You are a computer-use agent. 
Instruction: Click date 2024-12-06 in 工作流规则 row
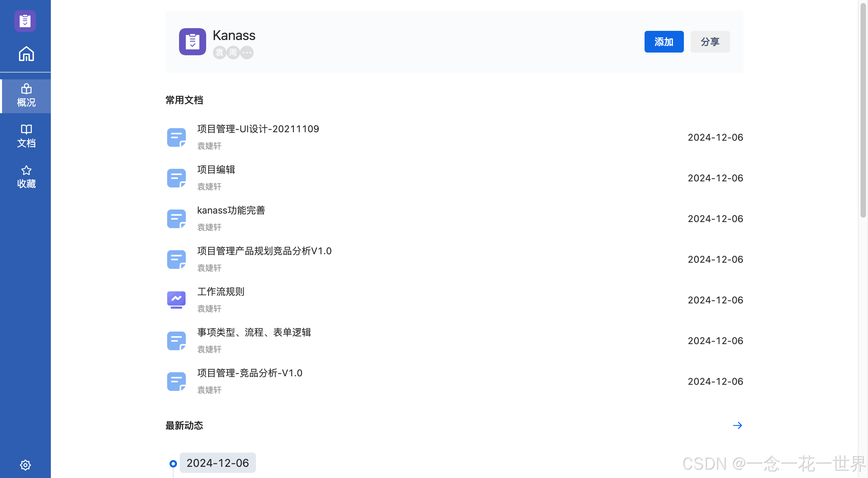tap(715, 300)
